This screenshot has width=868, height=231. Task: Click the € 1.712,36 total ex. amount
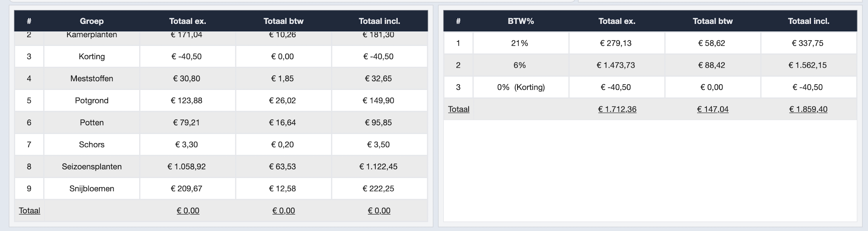617,109
